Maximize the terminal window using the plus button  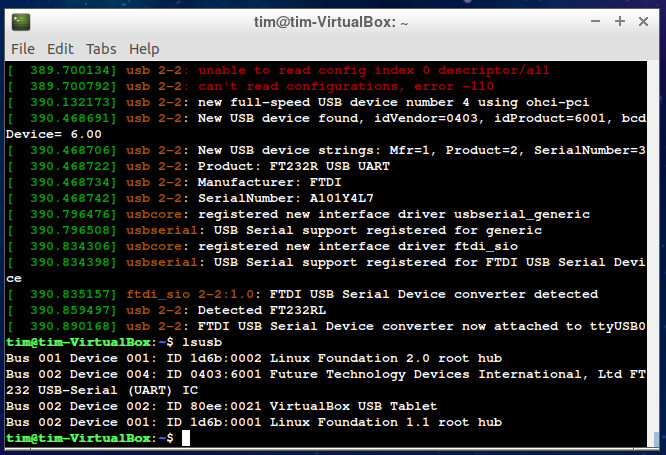[x=620, y=20]
